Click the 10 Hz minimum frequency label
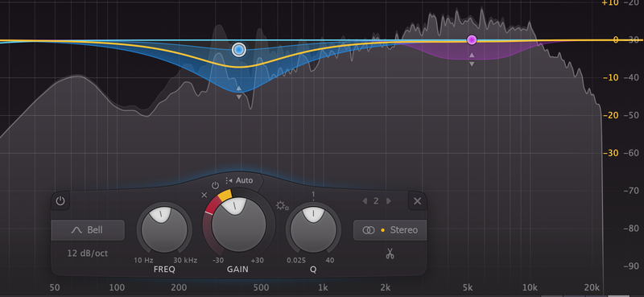Image resolution: width=644 pixels, height=297 pixels. pyautogui.click(x=144, y=260)
